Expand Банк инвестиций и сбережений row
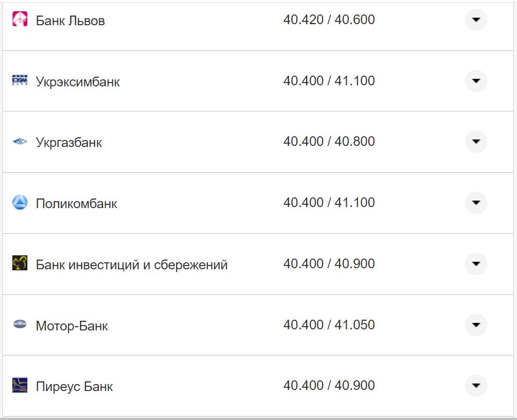 click(476, 264)
